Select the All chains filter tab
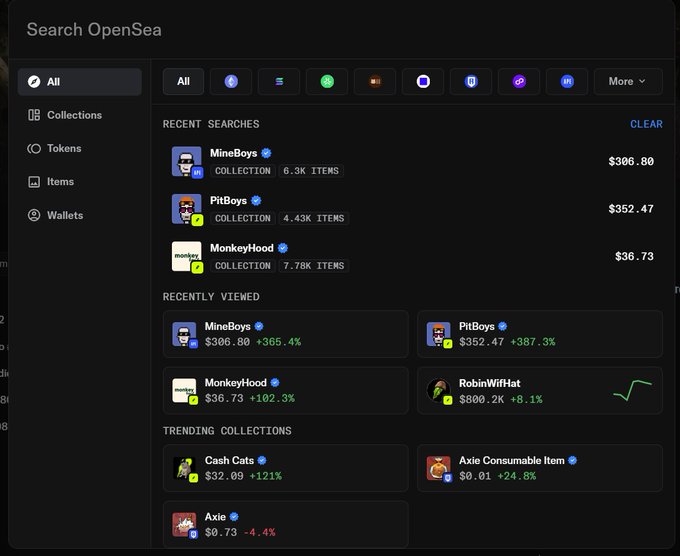This screenshot has height=556, width=680. (x=183, y=82)
